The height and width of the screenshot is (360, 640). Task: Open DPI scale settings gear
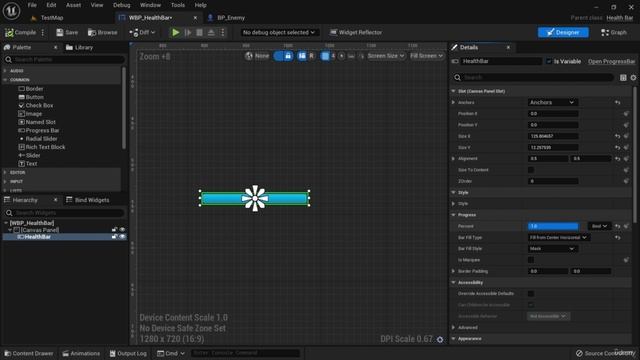tap(440, 340)
